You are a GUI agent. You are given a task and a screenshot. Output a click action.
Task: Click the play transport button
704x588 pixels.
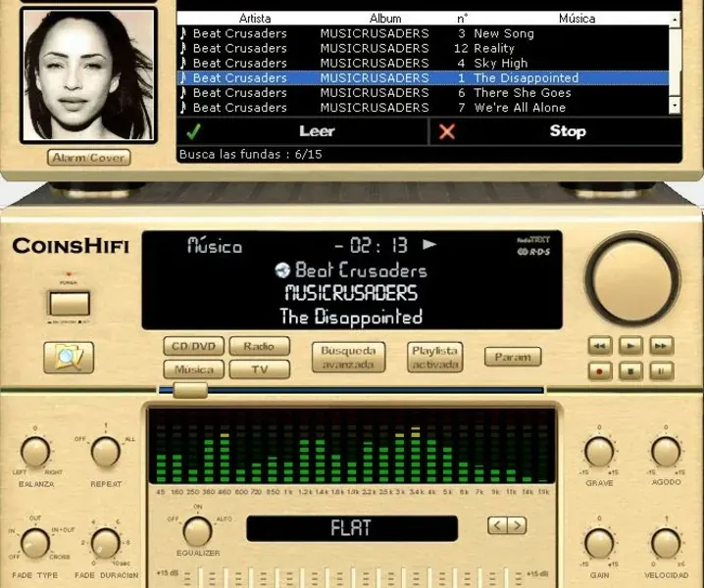click(x=630, y=346)
